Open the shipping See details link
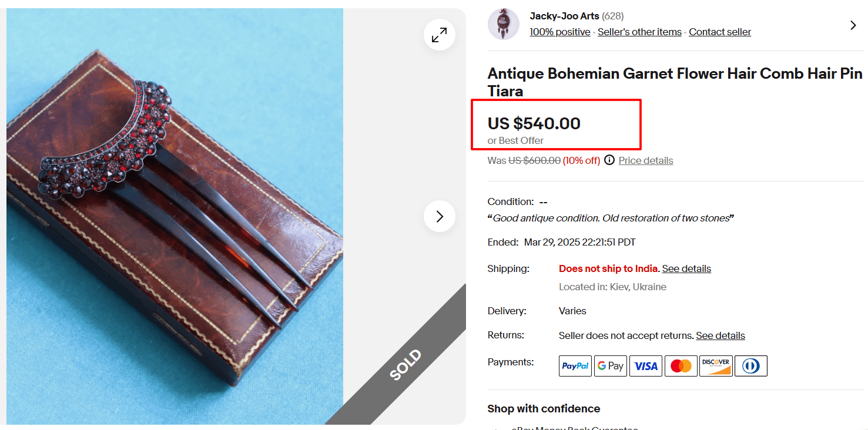The height and width of the screenshot is (430, 868). (x=686, y=268)
